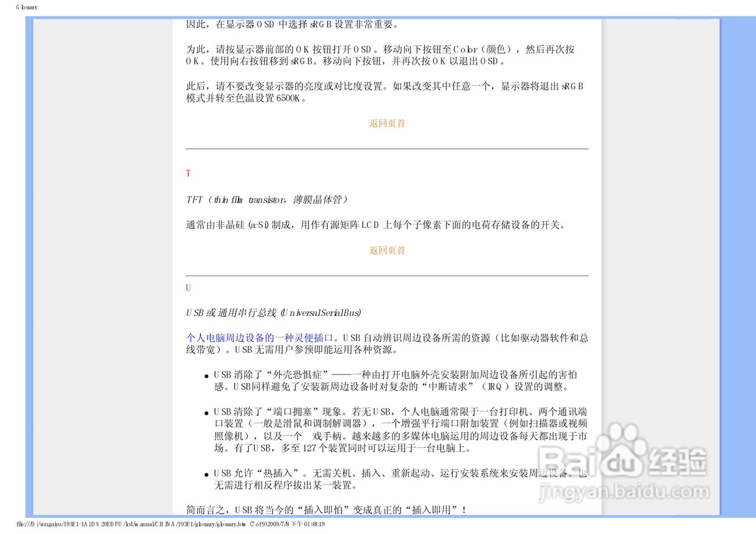Click the paragraph starting 此后，请不要改变
This screenshot has width=756, height=534.
[x=385, y=92]
